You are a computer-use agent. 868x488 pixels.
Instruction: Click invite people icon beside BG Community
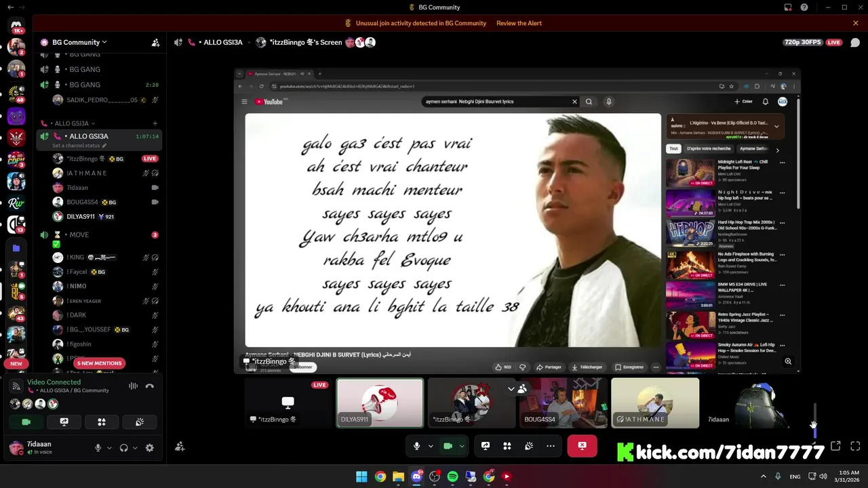155,42
